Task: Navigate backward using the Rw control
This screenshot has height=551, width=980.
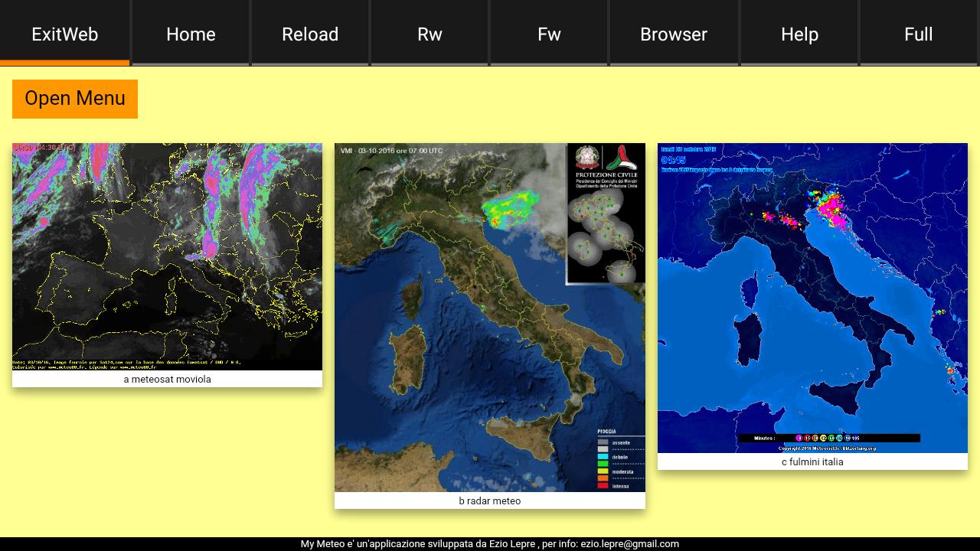Action: [430, 34]
